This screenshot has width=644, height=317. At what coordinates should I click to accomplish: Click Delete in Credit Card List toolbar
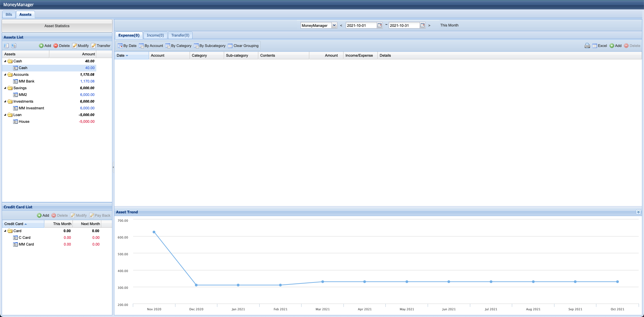(x=60, y=215)
